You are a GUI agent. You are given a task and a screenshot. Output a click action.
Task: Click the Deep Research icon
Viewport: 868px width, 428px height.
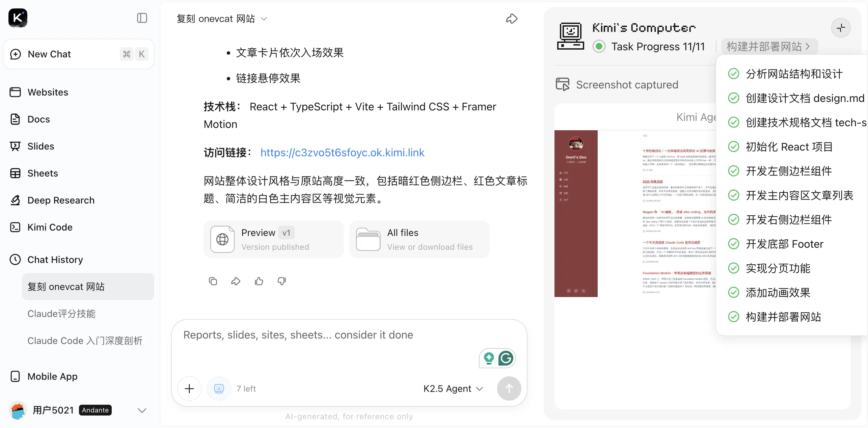(15, 200)
